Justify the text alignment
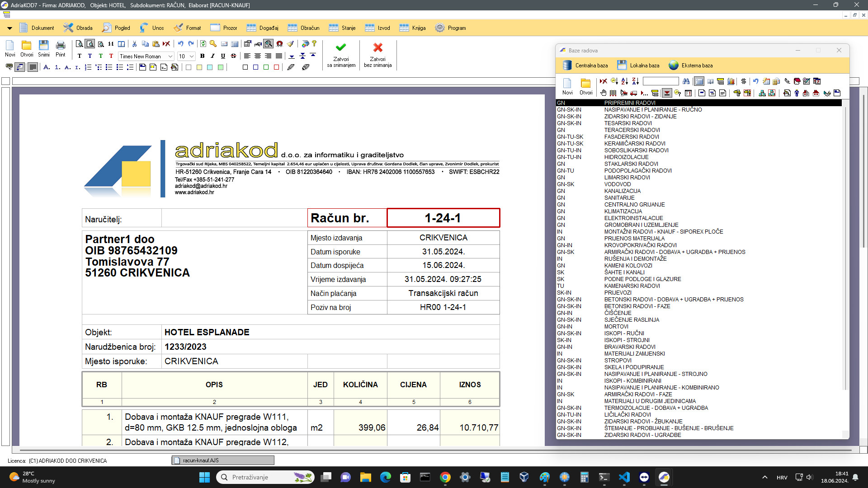The image size is (868, 488). coord(279,56)
